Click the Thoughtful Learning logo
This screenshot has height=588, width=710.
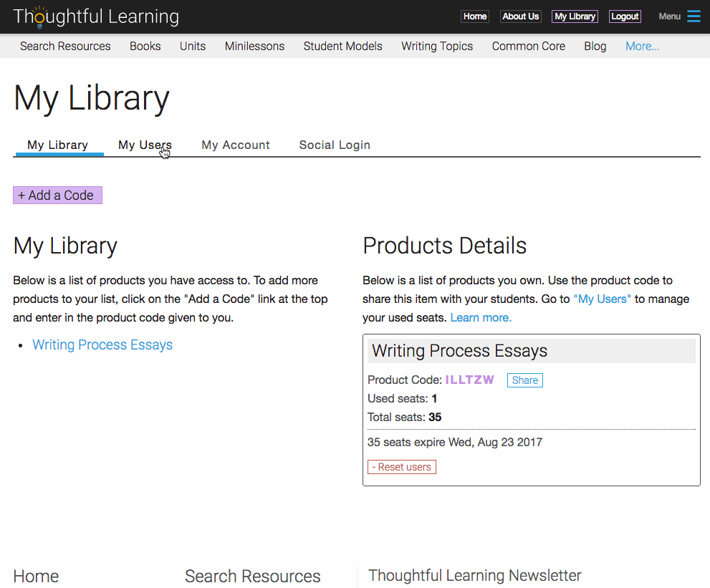pyautogui.click(x=96, y=16)
